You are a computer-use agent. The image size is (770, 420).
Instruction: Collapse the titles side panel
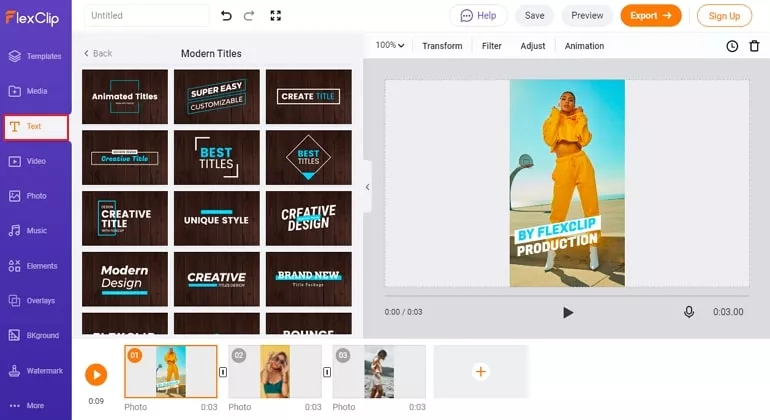click(x=367, y=187)
